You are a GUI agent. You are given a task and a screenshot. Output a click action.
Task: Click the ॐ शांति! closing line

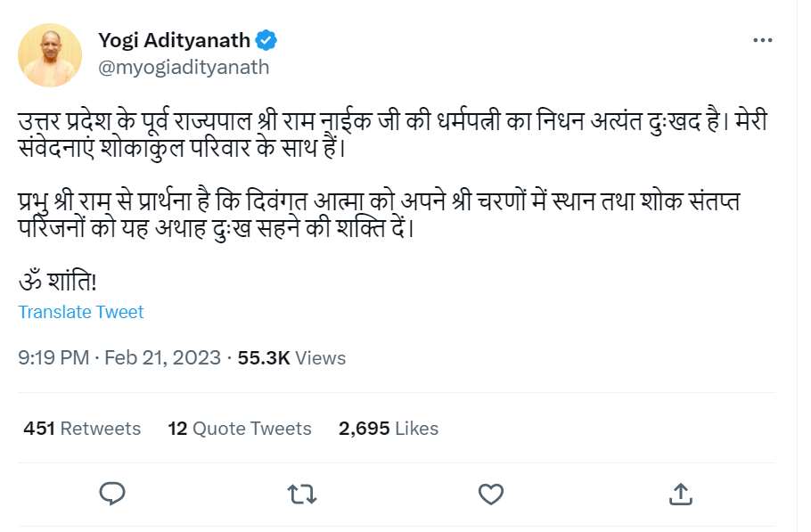pos(57,281)
